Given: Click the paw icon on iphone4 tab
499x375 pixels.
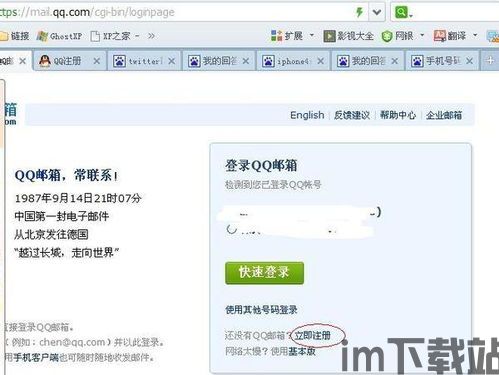Looking at the screenshot, I should [x=268, y=61].
